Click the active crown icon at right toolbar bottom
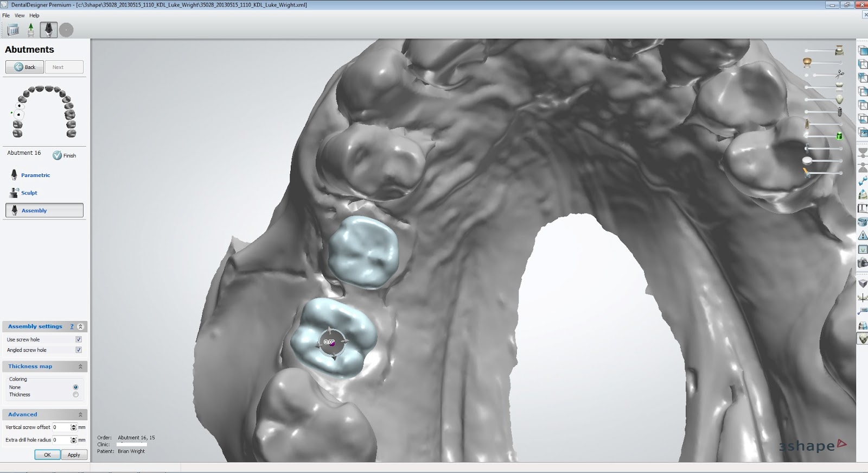The image size is (868, 473). click(863, 339)
